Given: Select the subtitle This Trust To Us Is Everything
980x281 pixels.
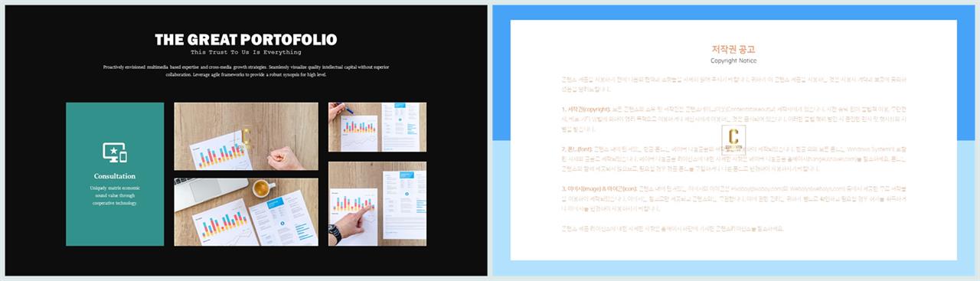Looking at the screenshot, I should point(246,53).
